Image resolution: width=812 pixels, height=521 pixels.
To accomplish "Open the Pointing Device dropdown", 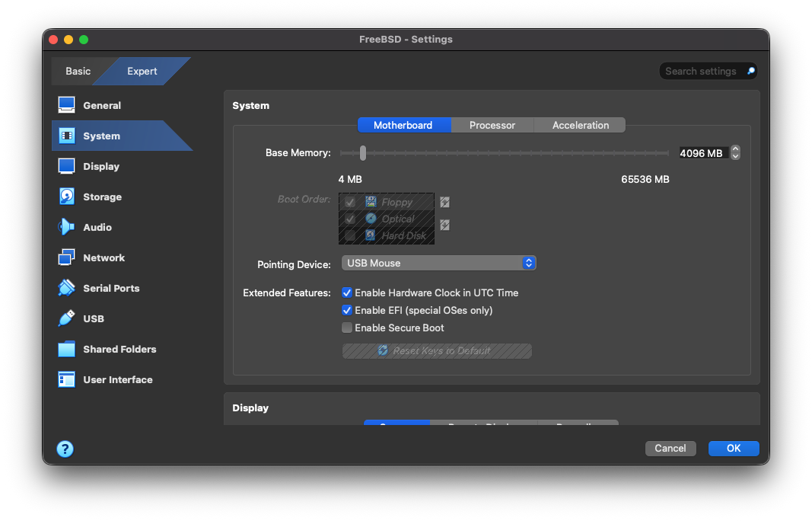I will coord(438,264).
